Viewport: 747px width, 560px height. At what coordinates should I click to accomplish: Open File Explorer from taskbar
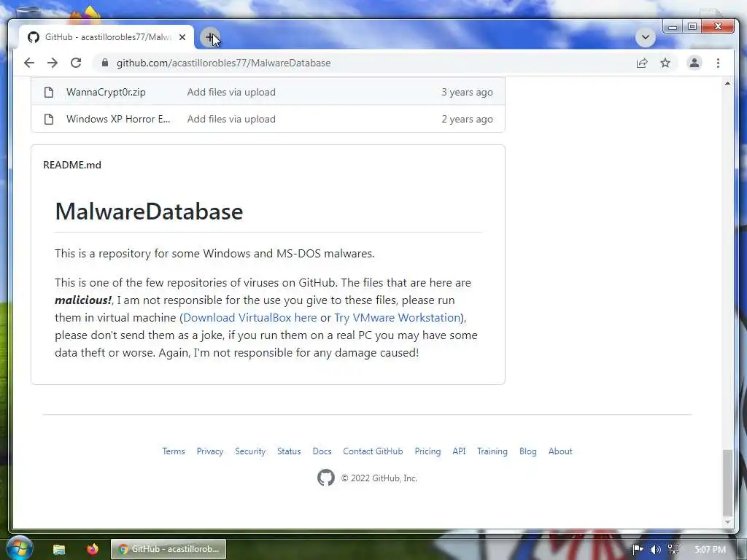[59, 550]
